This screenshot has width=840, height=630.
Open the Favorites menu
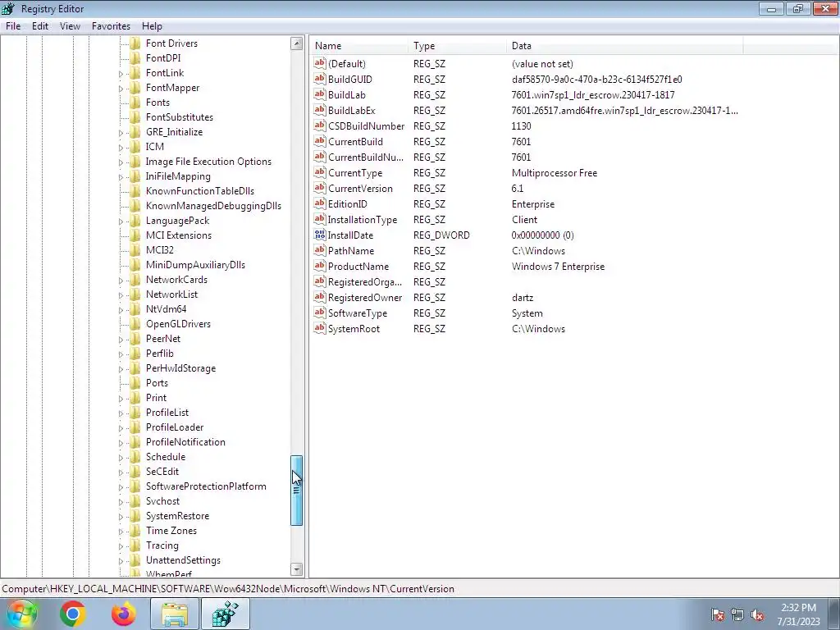pos(111,25)
